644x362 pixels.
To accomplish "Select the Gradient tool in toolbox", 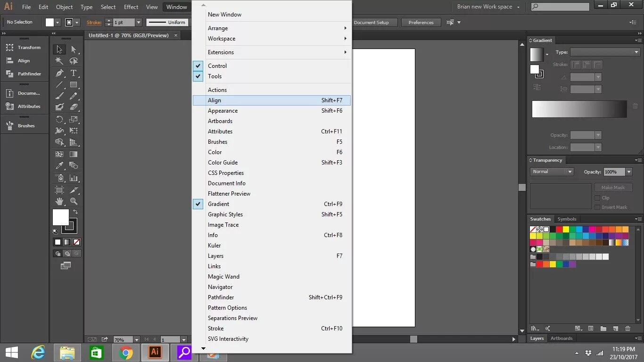I will 74,154.
